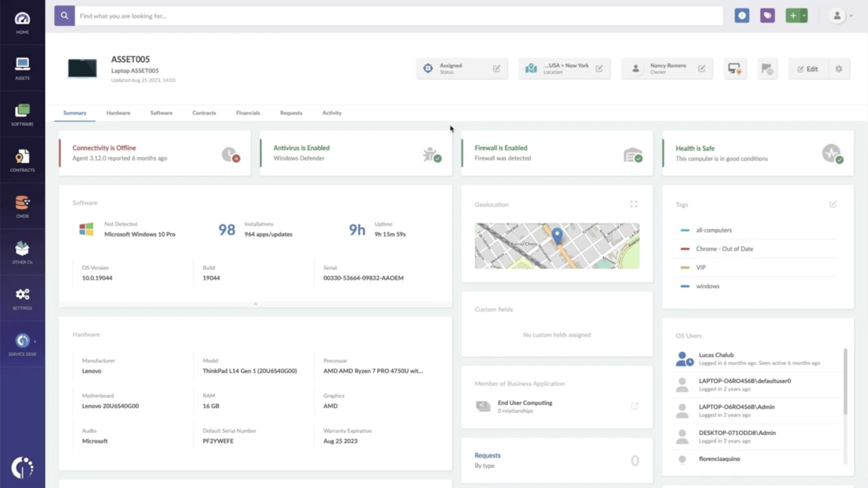The width and height of the screenshot is (868, 488).
Task: Select the Software sidebar icon
Action: point(22,114)
